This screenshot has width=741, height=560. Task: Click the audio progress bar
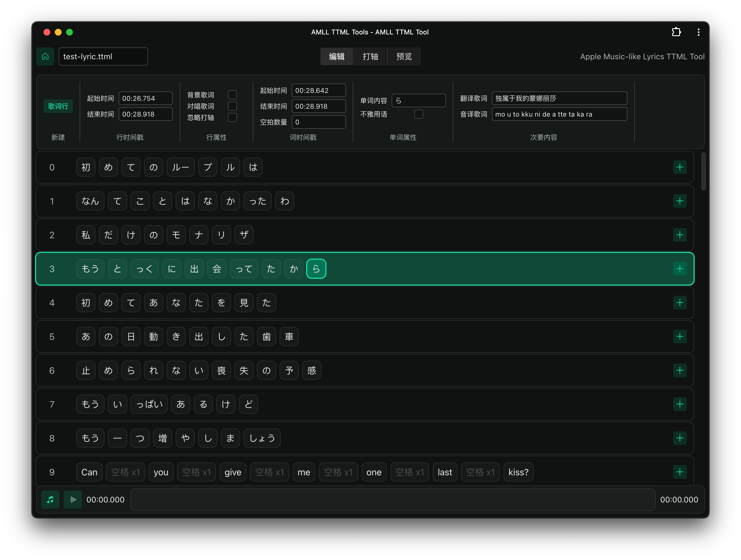393,499
